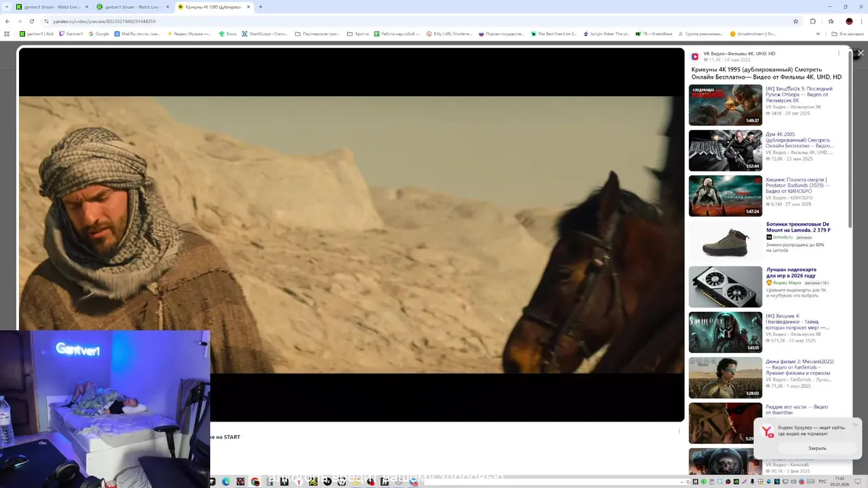Screen dimensions: 868x488
Task: Click the VK Видео channel logo icon
Action: pos(695,57)
